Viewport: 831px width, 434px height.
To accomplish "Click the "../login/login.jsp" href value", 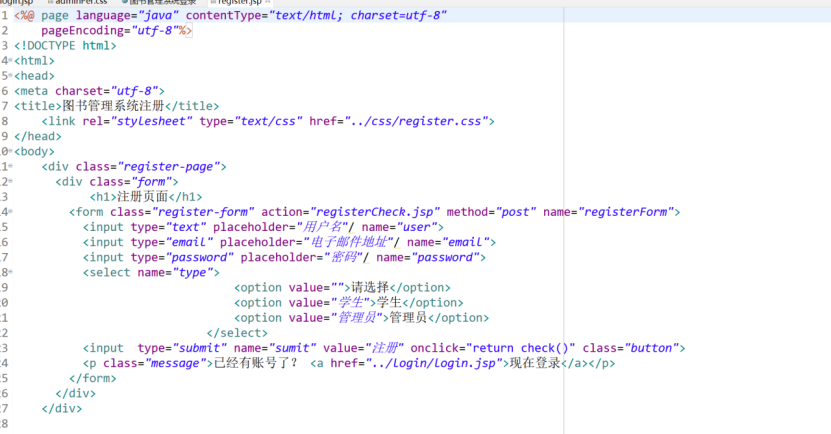I will point(434,363).
